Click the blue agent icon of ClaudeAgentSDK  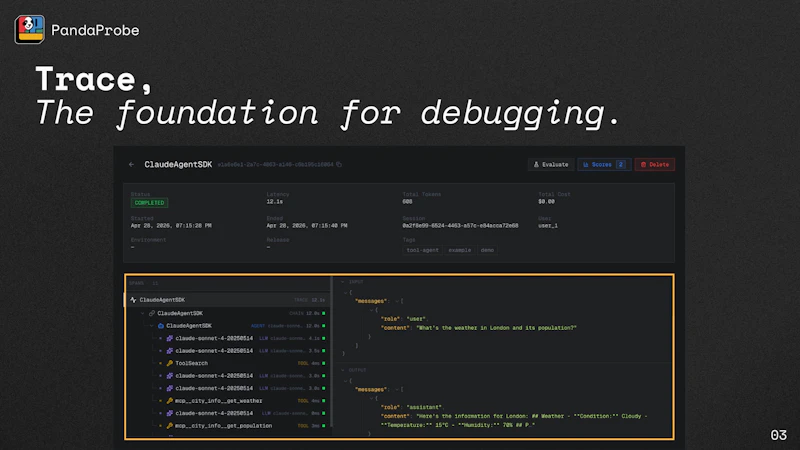[x=161, y=326]
